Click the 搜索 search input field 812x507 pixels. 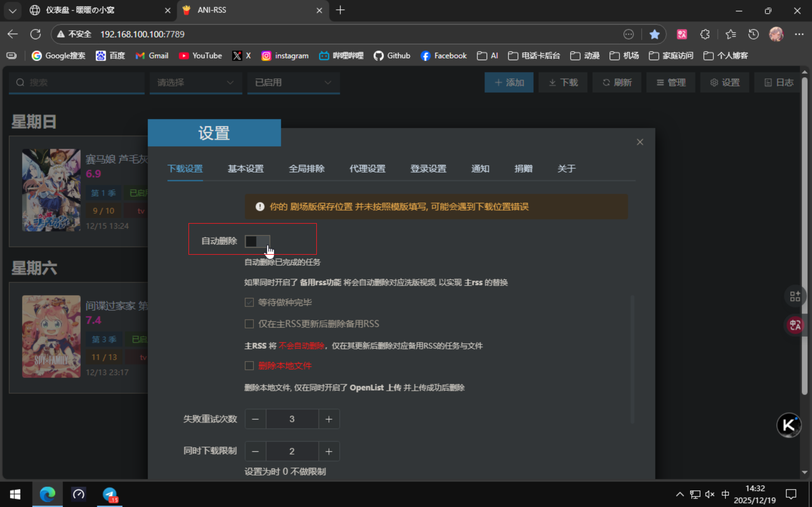(x=76, y=82)
